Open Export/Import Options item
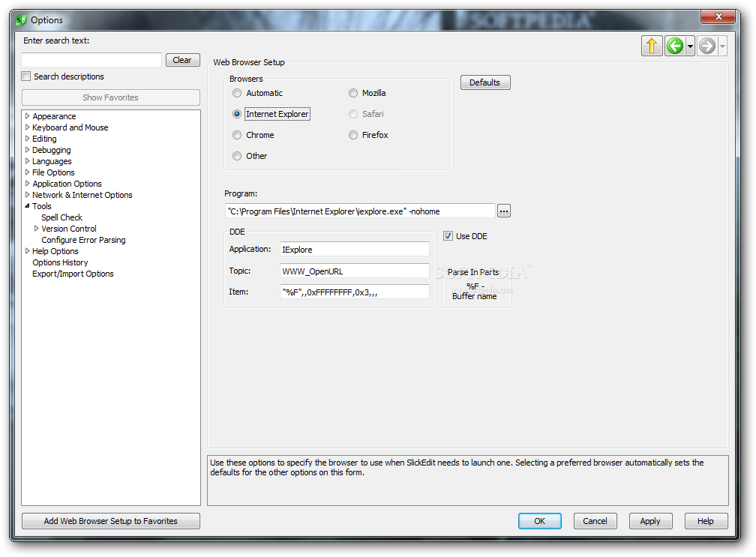Image resolution: width=756 pixels, height=557 pixels. 73,274
